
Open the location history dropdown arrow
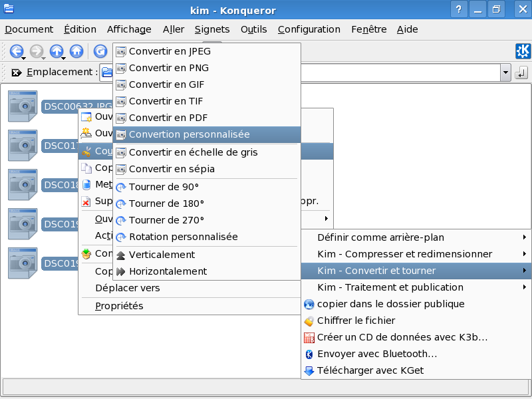[x=505, y=72]
